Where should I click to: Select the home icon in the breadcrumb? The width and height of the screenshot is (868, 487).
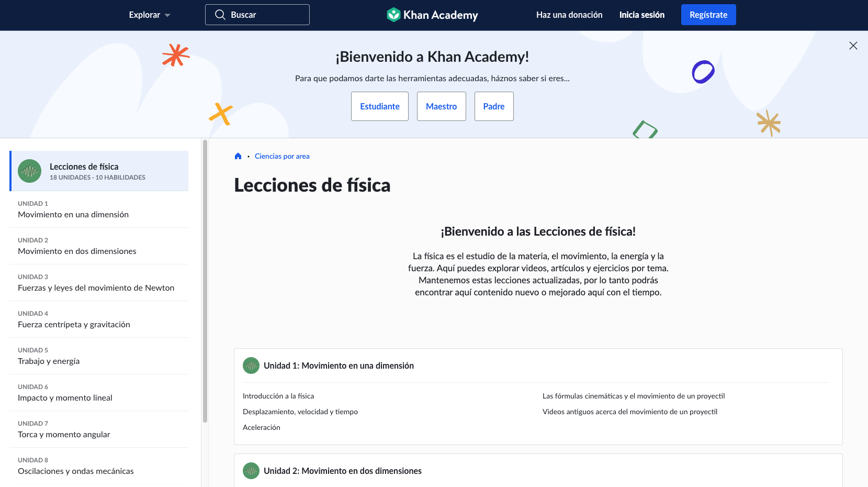238,156
